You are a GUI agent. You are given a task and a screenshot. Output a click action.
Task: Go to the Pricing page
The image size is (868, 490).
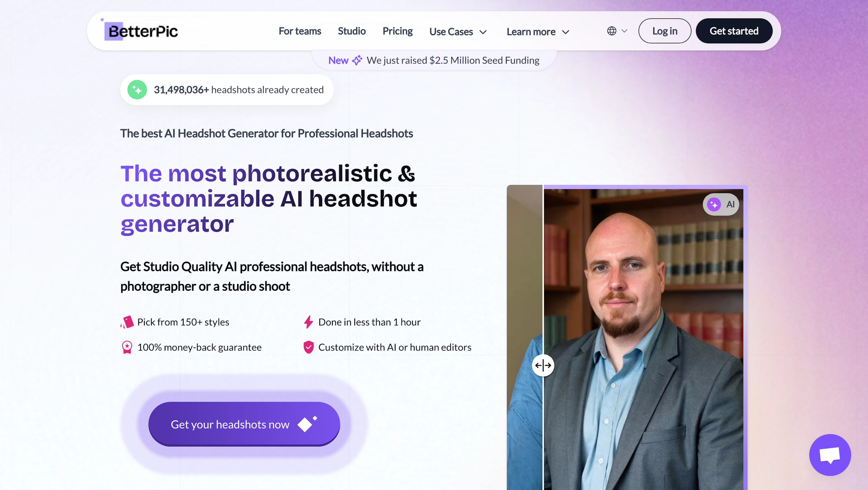pos(397,31)
